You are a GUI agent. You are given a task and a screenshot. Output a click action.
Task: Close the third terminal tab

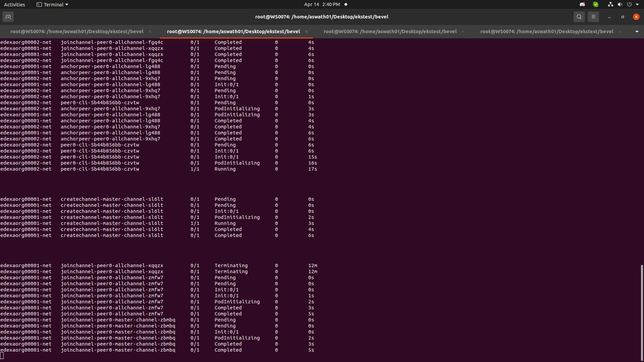pos(463,32)
